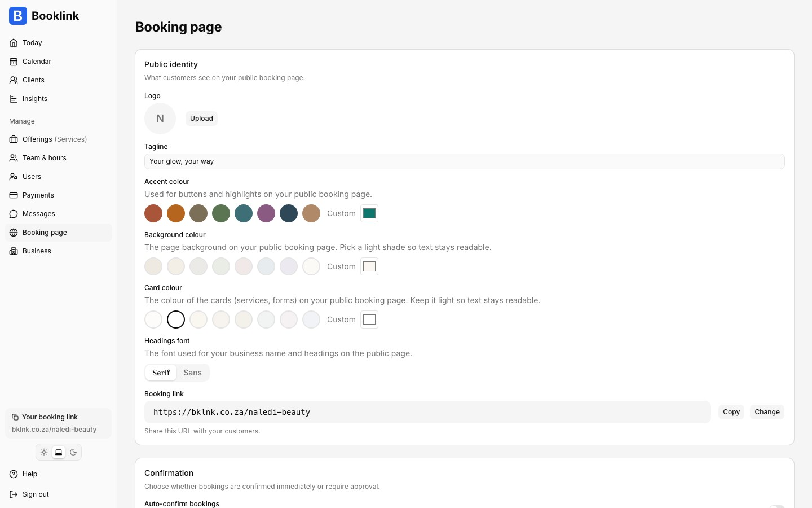Open Users menu item
This screenshot has width=812, height=508.
pos(59,177)
